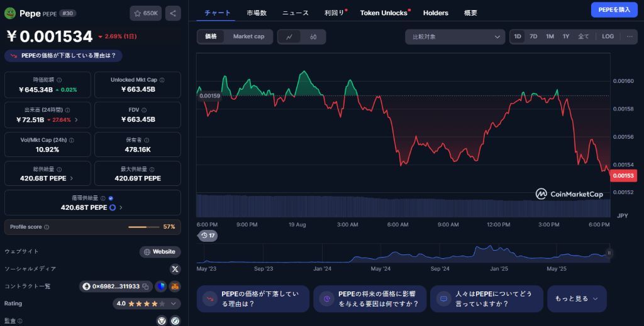The height and width of the screenshot is (326, 644).
Task: Open the 比較対象 comparison dropdown
Action: [455, 37]
